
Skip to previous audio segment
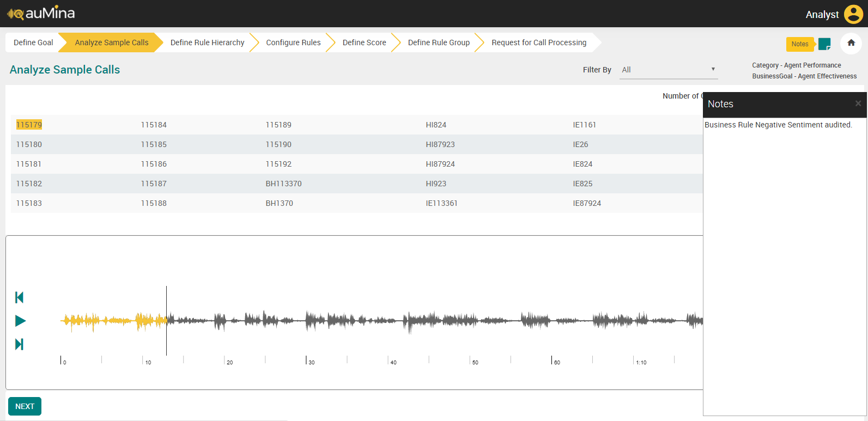tap(20, 297)
